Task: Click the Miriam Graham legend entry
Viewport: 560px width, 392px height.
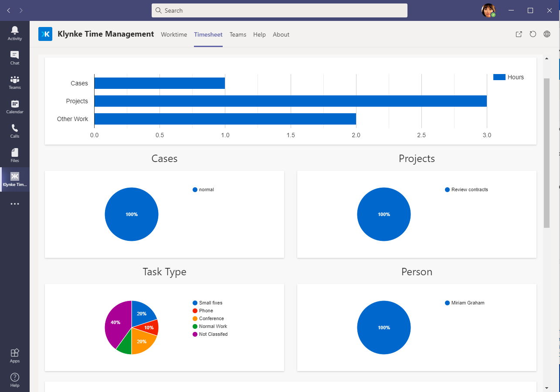Action: click(x=465, y=303)
